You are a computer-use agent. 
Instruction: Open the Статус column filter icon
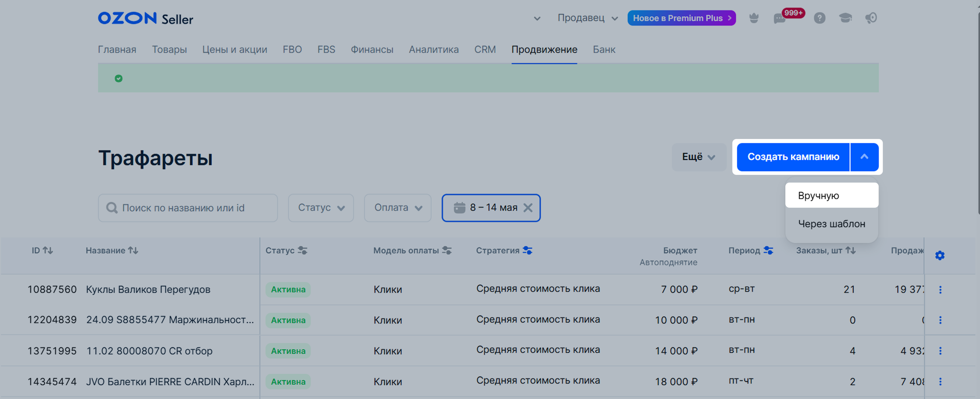tap(303, 251)
